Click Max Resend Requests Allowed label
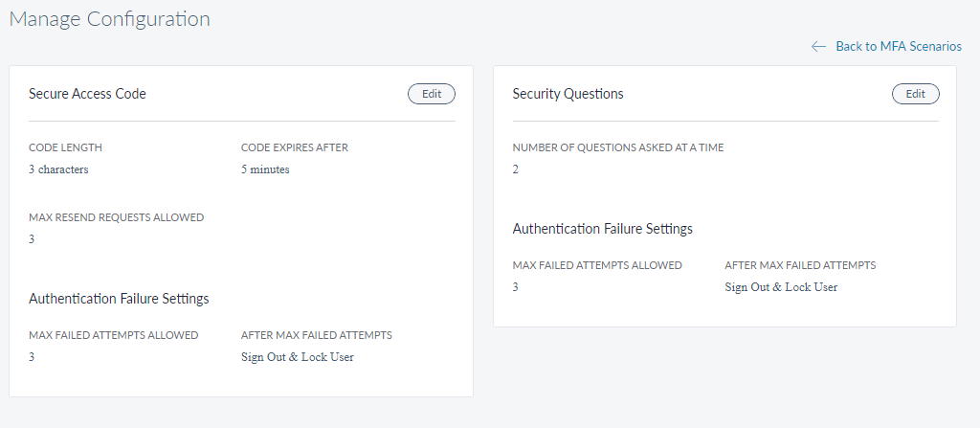Screen dimensions: 980x428 pos(116,217)
